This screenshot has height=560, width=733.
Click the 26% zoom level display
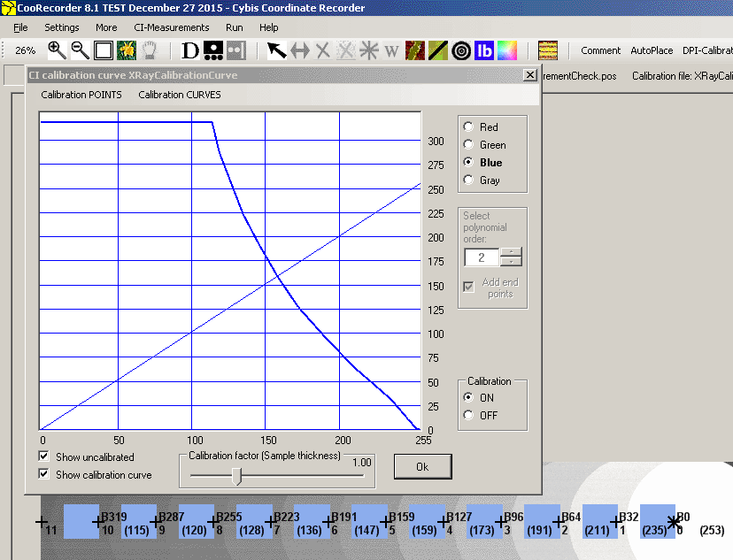[x=26, y=50]
